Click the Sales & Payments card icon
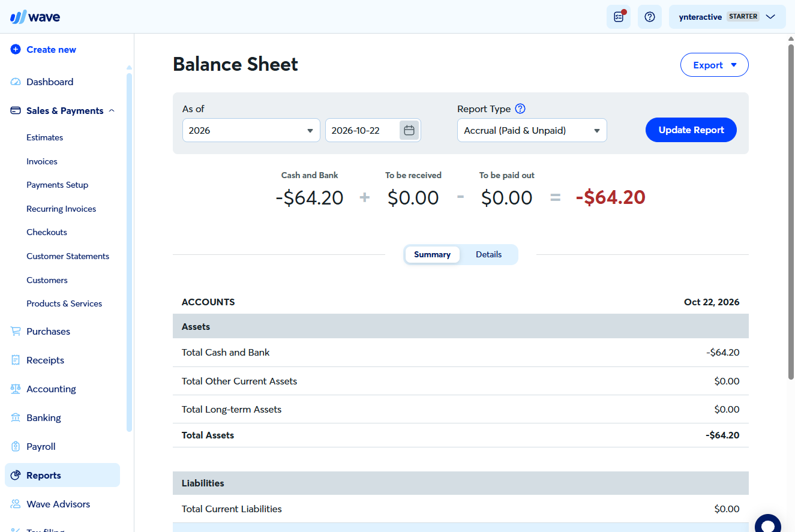This screenshot has height=532, width=795. pos(16,111)
